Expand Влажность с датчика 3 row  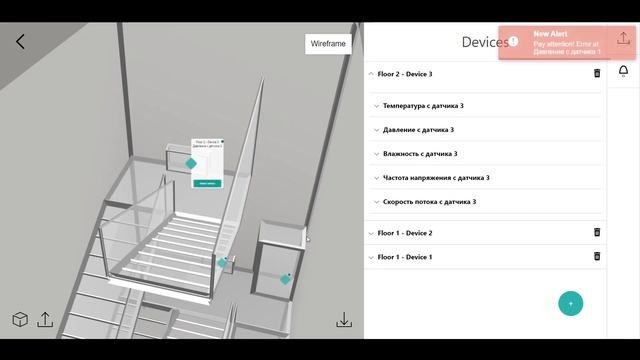coord(377,154)
